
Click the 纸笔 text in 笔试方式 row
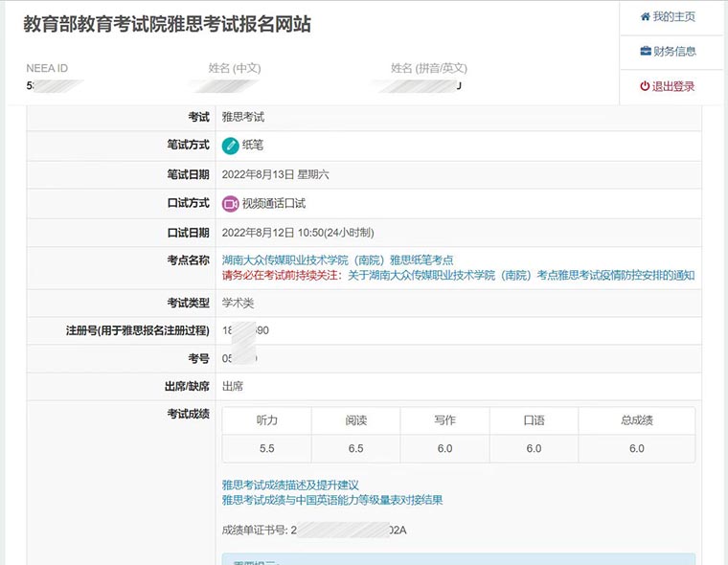click(x=253, y=146)
